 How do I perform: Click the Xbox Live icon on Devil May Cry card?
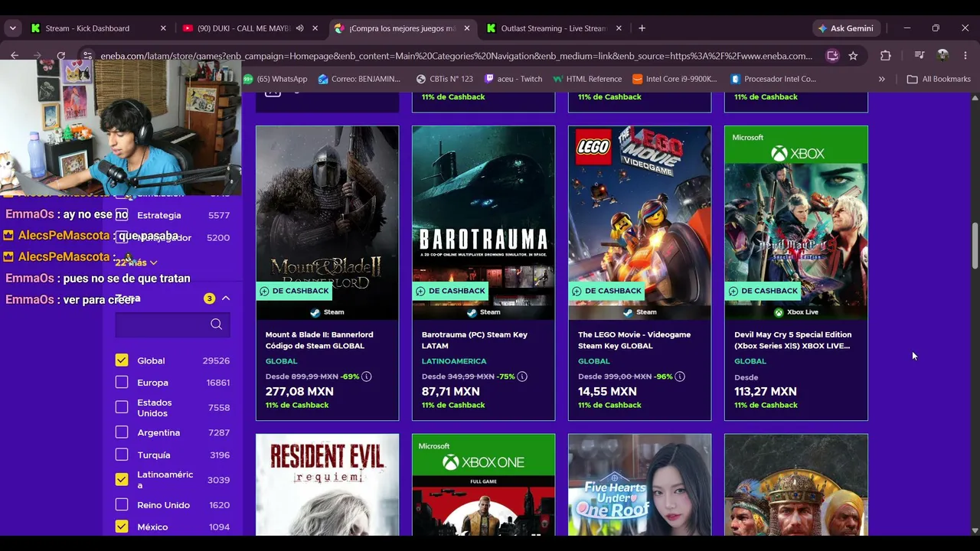779,312
